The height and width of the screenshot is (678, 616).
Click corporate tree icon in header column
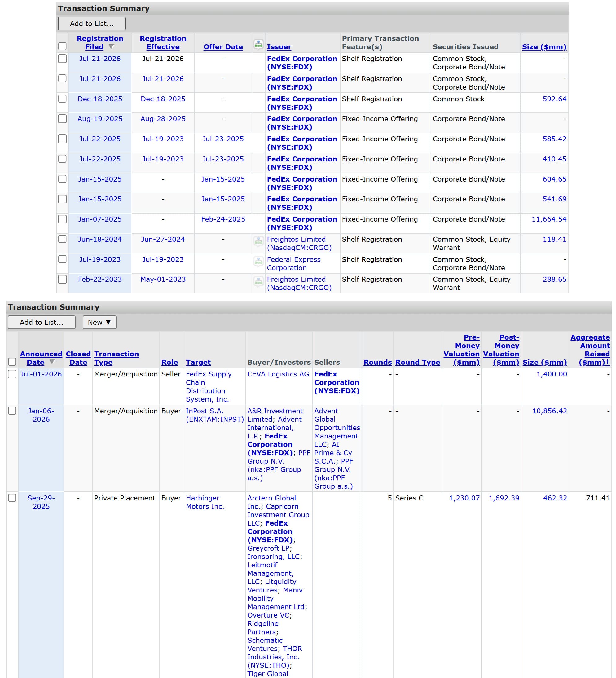pos(258,44)
